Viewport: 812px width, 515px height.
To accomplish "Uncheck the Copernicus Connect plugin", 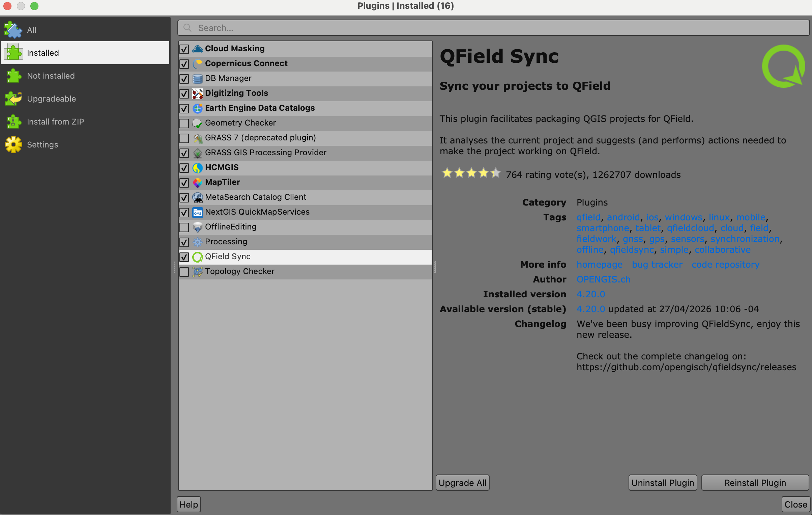I will point(184,64).
